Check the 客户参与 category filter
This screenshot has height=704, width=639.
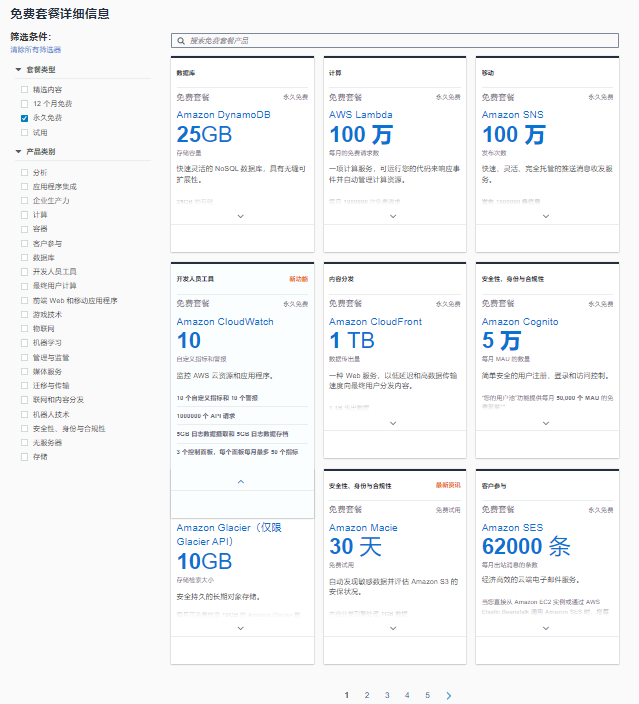(x=25, y=243)
